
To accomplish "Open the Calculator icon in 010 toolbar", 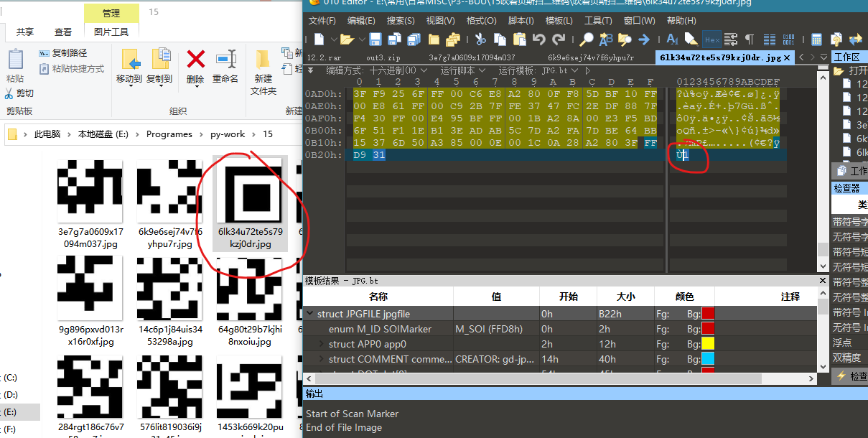I will [x=816, y=39].
